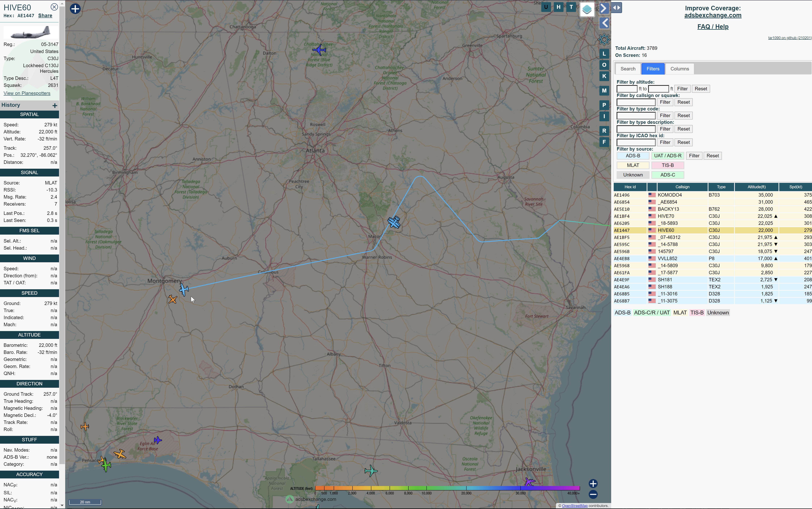Sort table by Hex id column

tap(630, 187)
